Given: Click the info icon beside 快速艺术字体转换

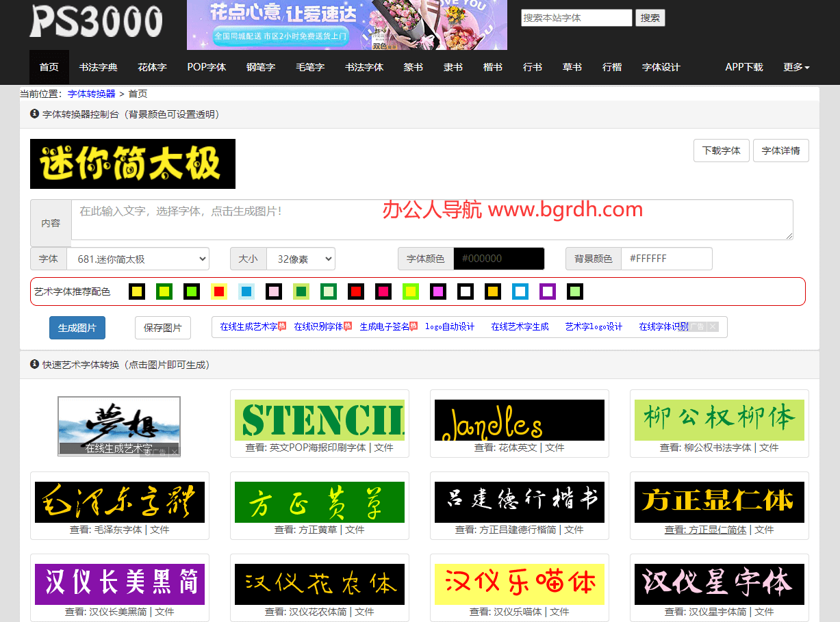Looking at the screenshot, I should [x=34, y=365].
